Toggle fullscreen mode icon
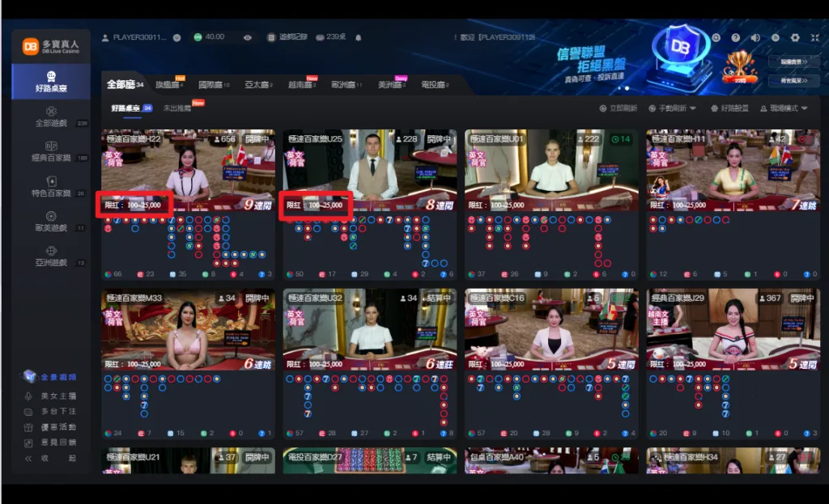 pos(814,37)
